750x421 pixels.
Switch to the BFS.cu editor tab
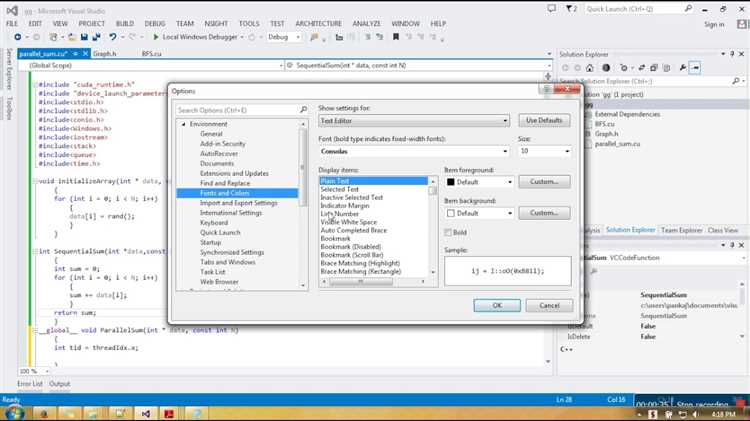pyautogui.click(x=152, y=54)
